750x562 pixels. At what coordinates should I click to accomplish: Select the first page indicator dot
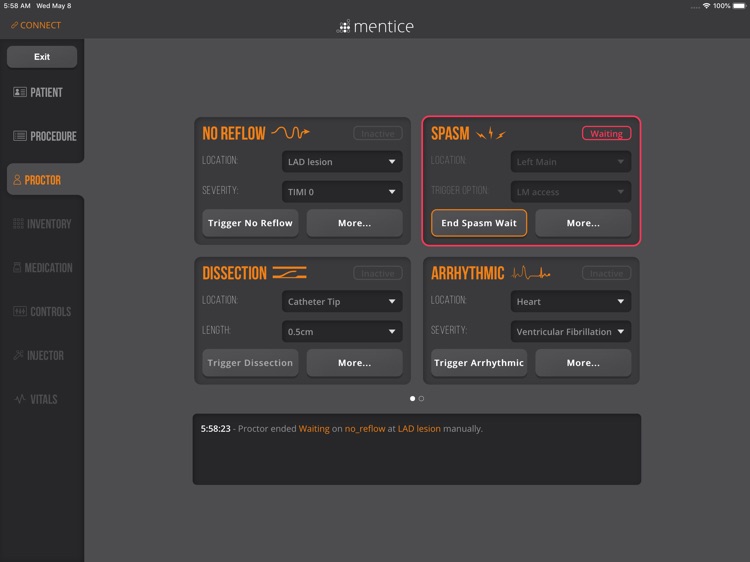coord(412,398)
